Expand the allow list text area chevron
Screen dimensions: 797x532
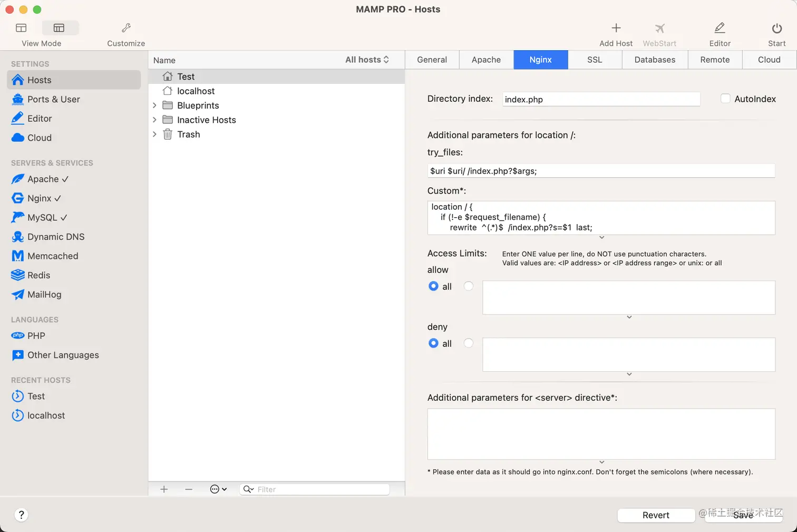tap(629, 317)
